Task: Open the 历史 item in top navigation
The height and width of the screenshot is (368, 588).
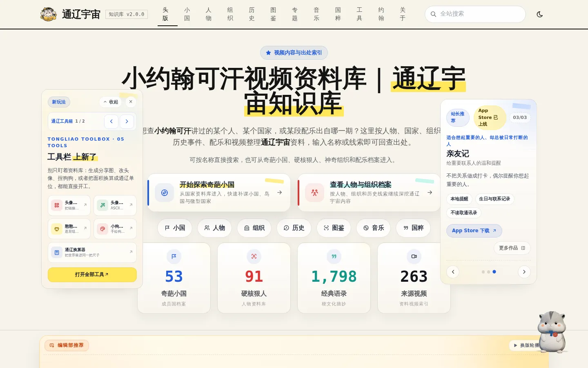Action: click(x=252, y=14)
